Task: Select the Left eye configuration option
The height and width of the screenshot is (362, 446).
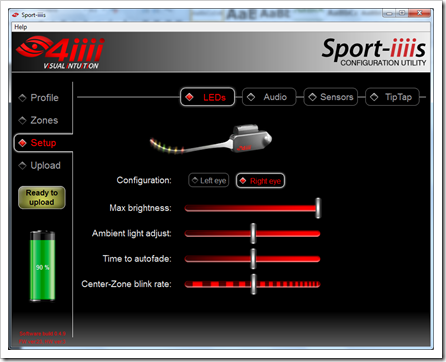Action: coord(209,181)
